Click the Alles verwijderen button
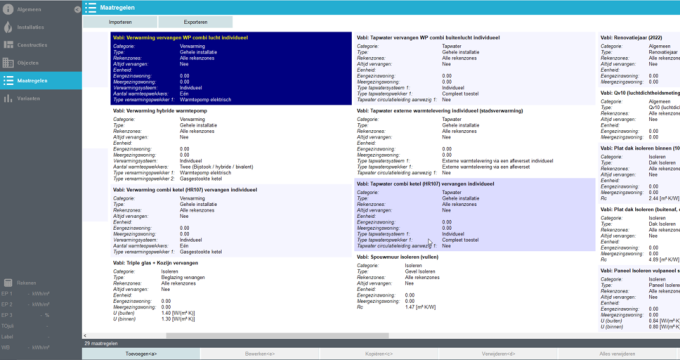The image size is (680, 360). (617, 354)
